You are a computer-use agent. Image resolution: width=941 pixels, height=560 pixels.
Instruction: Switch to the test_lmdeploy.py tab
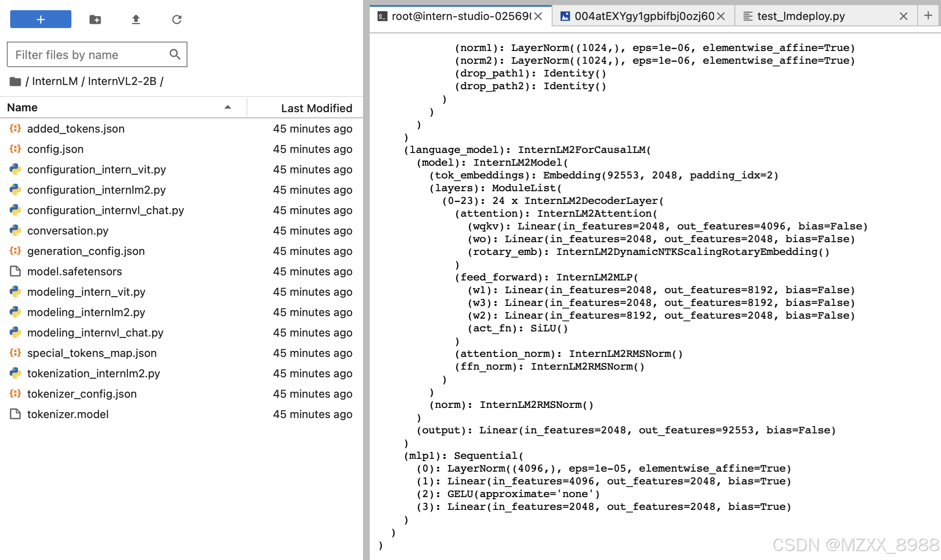[x=805, y=16]
